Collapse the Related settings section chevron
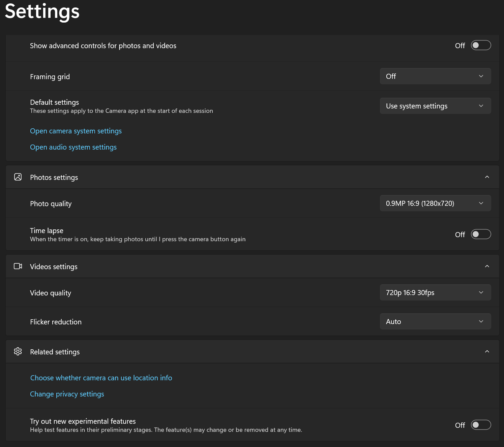504x447 pixels. click(x=487, y=351)
